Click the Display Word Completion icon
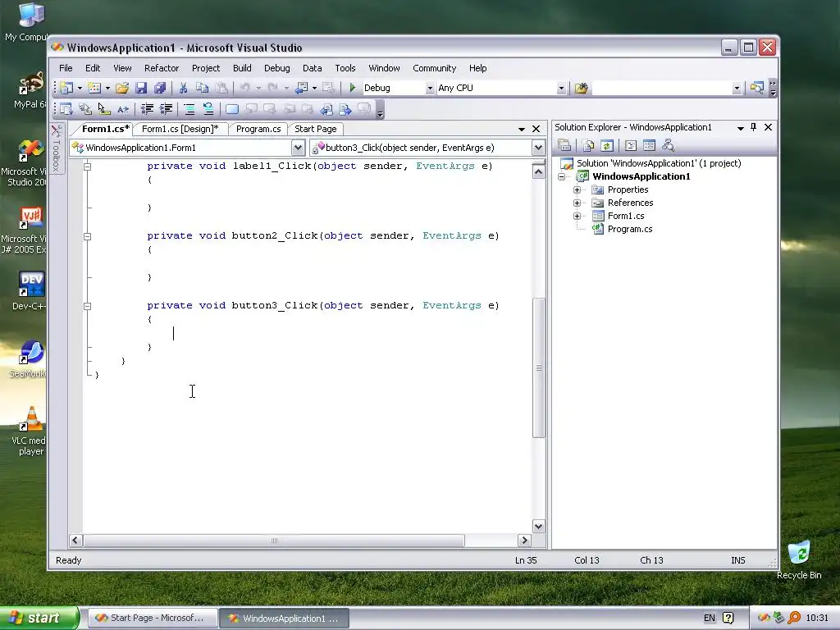 (123, 109)
